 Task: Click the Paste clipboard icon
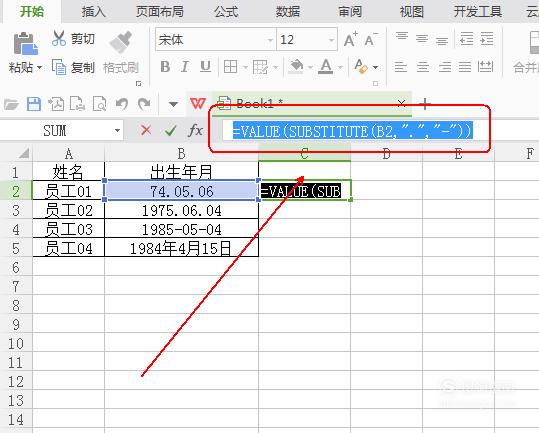click(25, 44)
